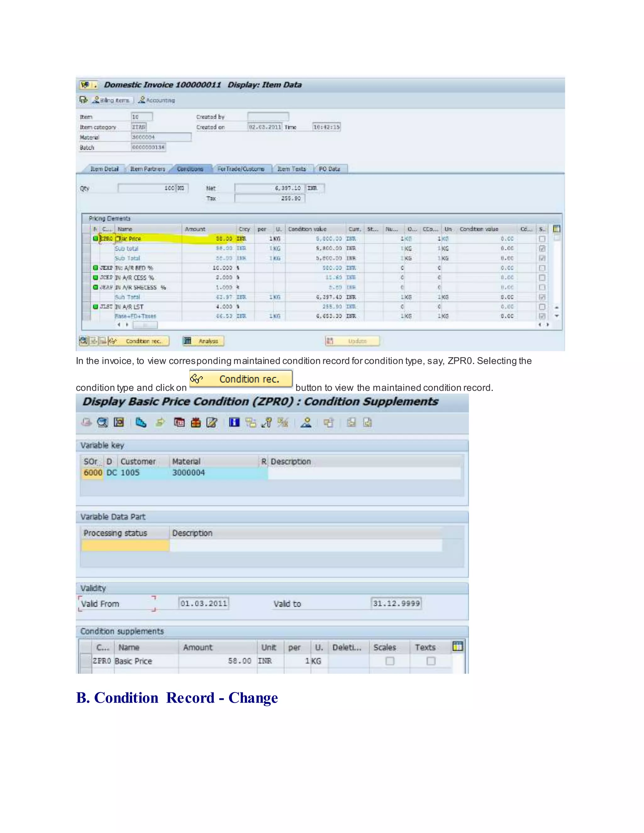The width and height of the screenshot is (644, 833).
Task: Click the Valid From date field
Action: pos(204,603)
